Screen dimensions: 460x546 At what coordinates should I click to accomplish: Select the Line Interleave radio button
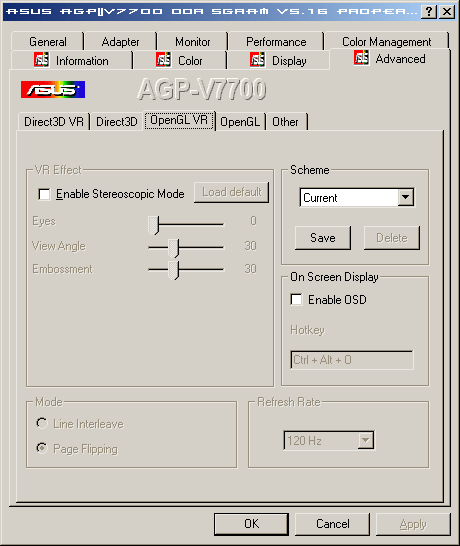coord(42,423)
